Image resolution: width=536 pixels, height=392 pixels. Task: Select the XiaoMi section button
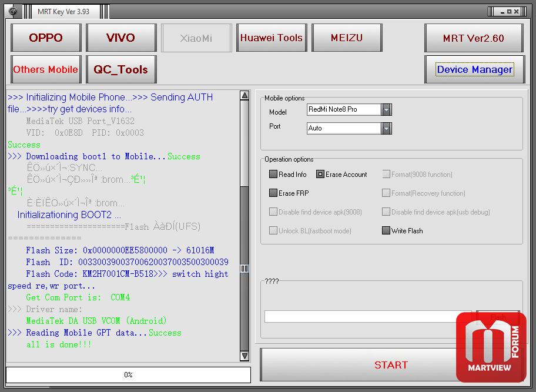(196, 38)
